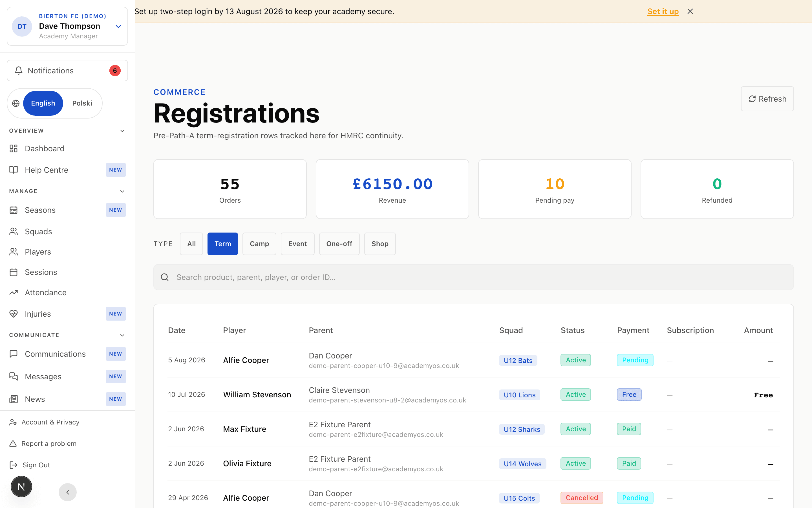812x508 pixels.
Task: Go to Attendance in the sidebar
Action: 67,292
